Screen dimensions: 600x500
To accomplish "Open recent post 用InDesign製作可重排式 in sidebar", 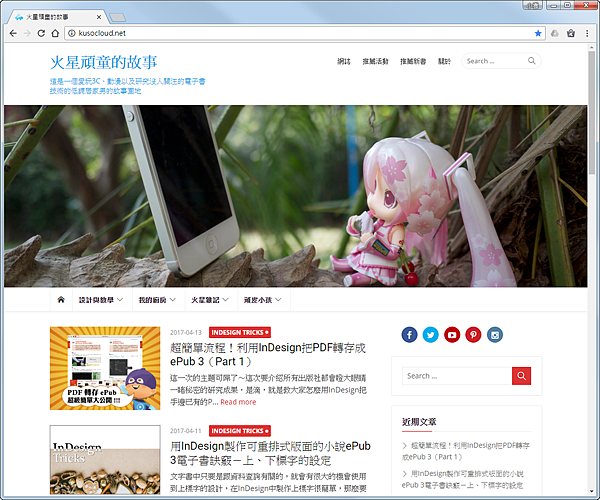I will (x=463, y=479).
